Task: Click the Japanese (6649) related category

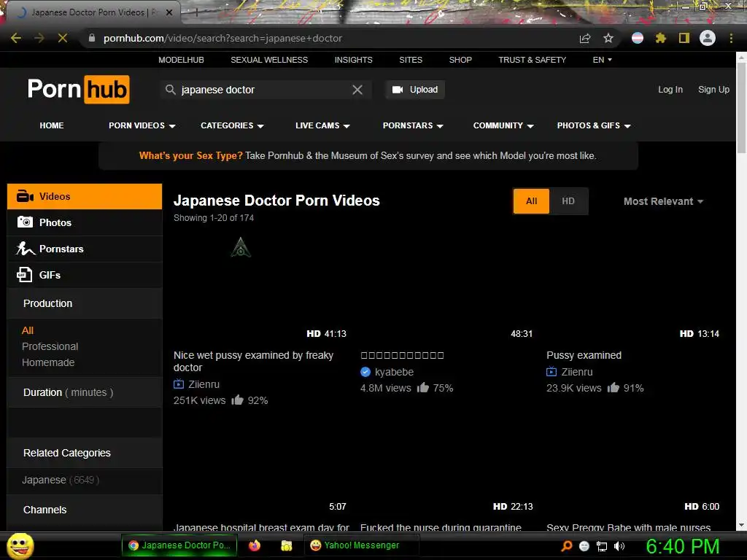Action: point(61,480)
